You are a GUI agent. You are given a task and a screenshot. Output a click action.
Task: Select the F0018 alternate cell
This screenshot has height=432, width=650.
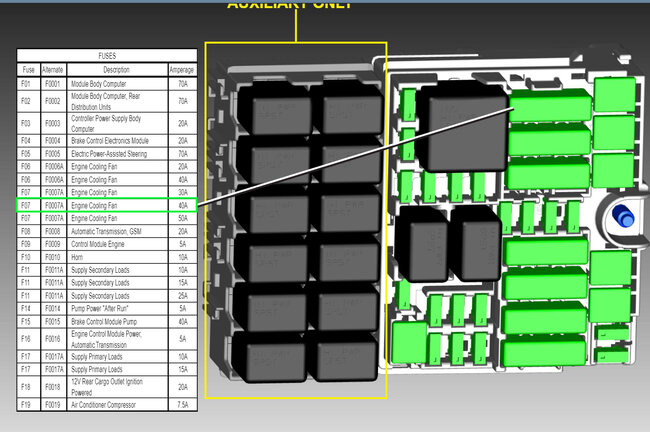(53, 387)
